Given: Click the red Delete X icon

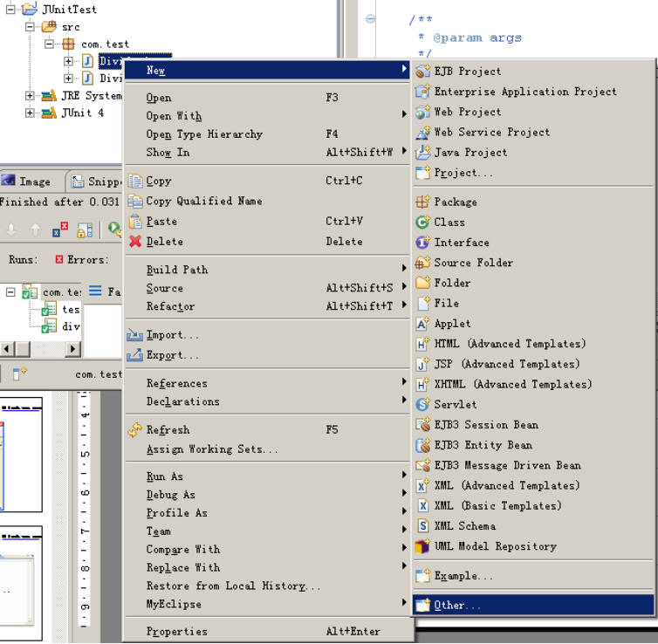Looking at the screenshot, I should [x=135, y=241].
